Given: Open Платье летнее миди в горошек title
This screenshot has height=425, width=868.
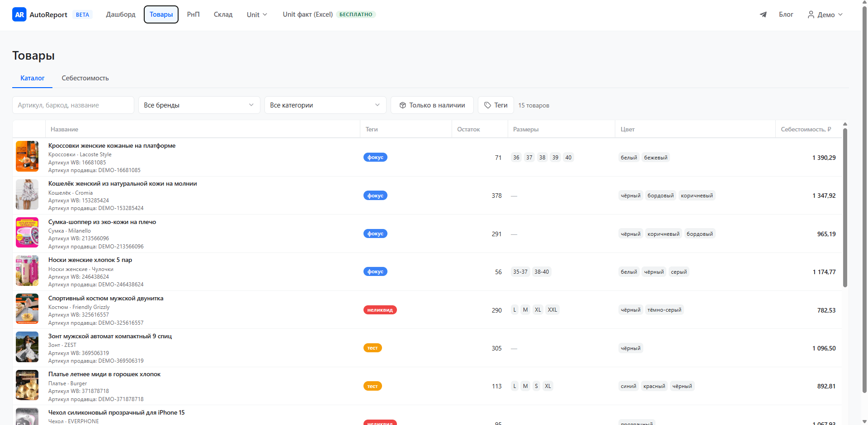Looking at the screenshot, I should (104, 374).
